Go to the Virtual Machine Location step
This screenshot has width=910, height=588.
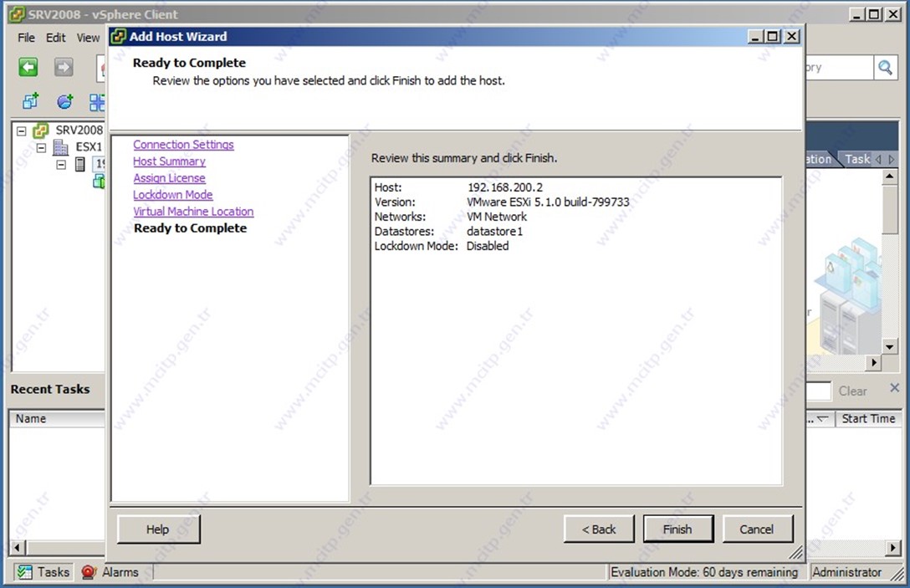coord(193,212)
